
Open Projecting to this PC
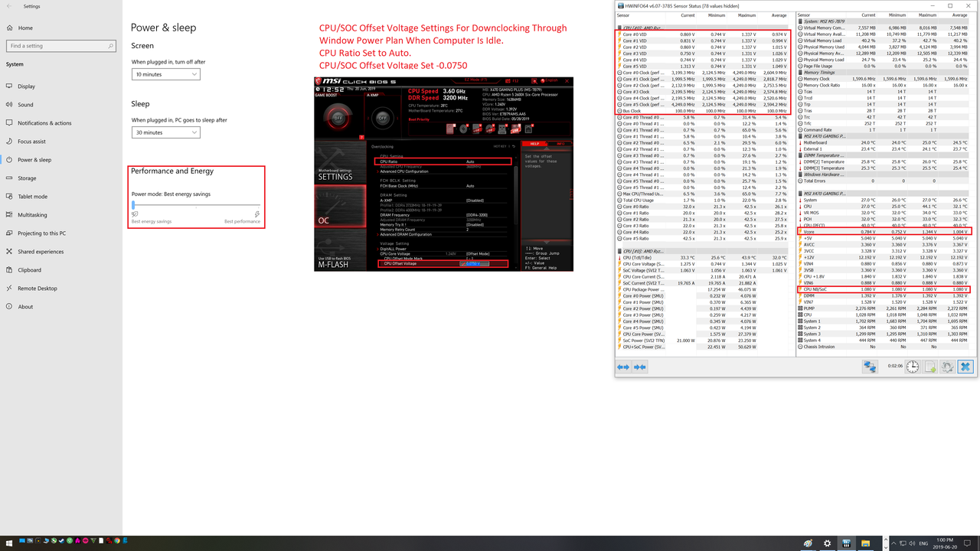[x=41, y=233]
